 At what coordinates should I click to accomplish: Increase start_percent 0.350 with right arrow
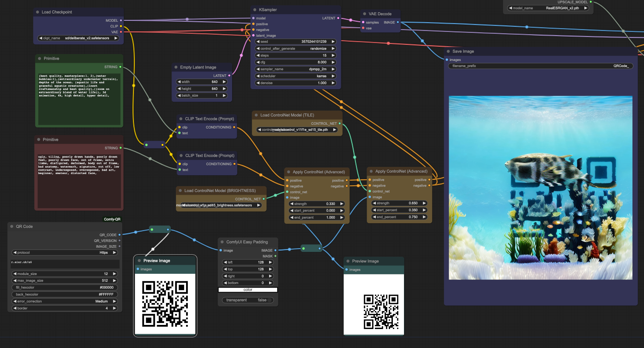(424, 210)
